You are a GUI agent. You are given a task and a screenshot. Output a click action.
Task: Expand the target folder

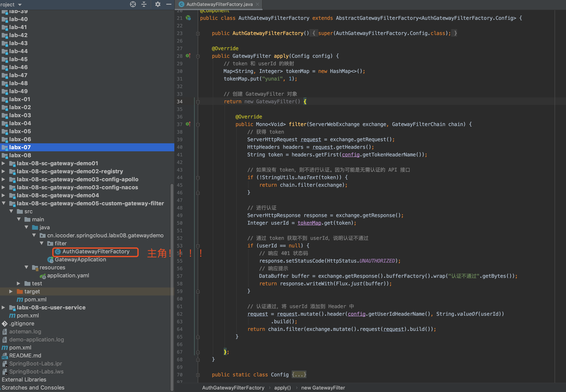tap(11, 291)
